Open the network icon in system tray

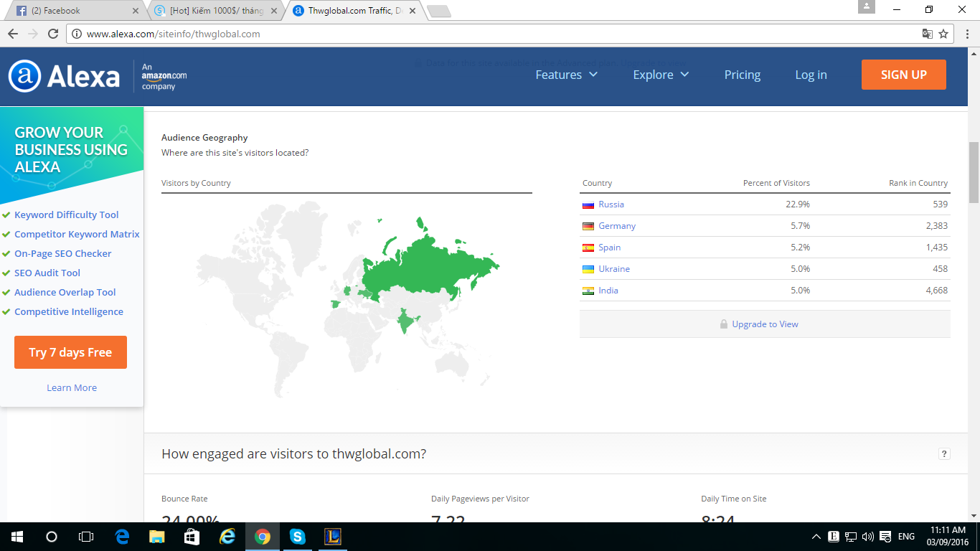pos(851,537)
